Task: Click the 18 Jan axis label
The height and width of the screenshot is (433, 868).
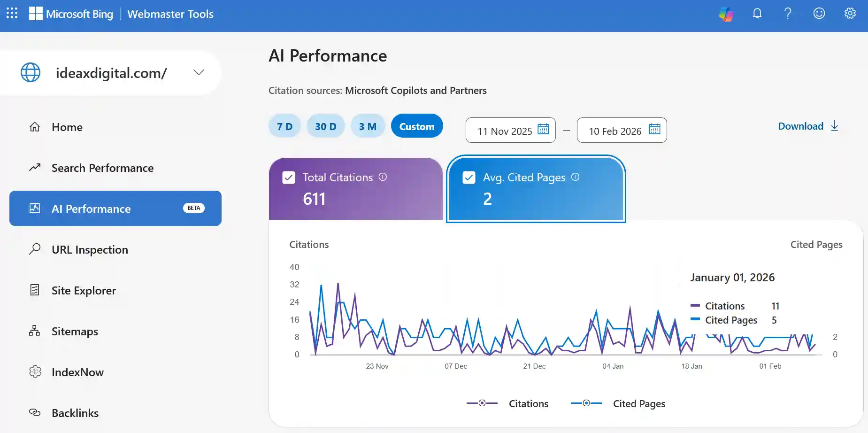Action: [x=692, y=366]
